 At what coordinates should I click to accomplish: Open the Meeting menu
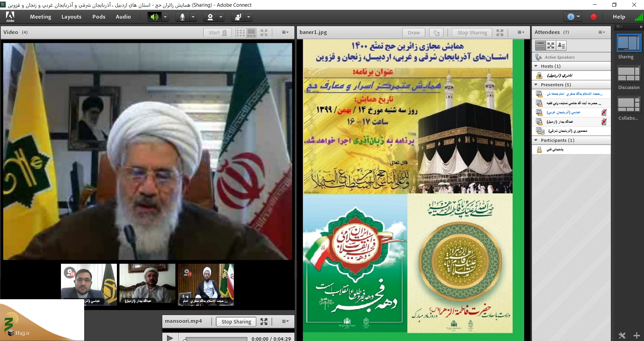(40, 17)
